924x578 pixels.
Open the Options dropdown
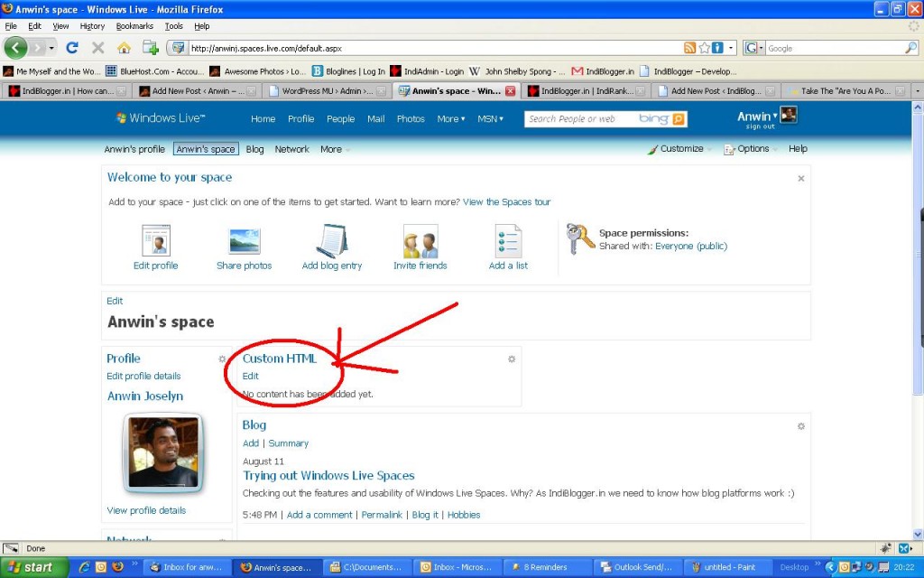tap(750, 149)
